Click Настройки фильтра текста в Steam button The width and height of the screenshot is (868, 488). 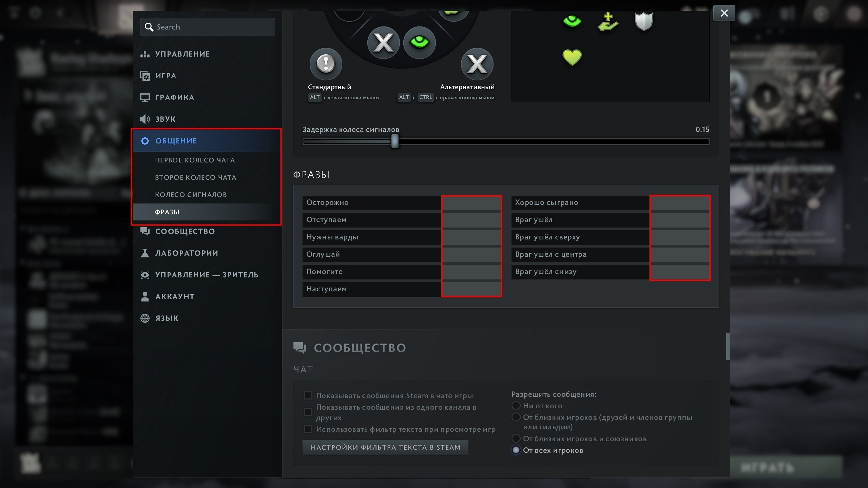click(385, 447)
